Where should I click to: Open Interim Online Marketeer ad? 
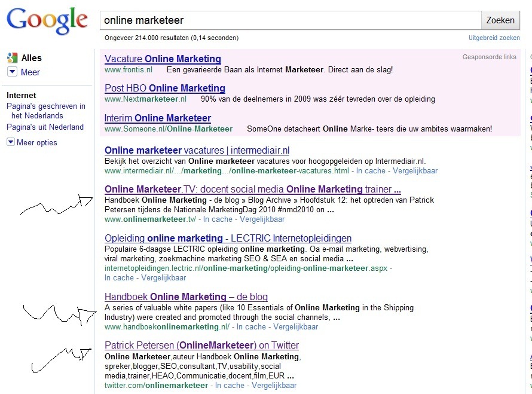click(157, 118)
